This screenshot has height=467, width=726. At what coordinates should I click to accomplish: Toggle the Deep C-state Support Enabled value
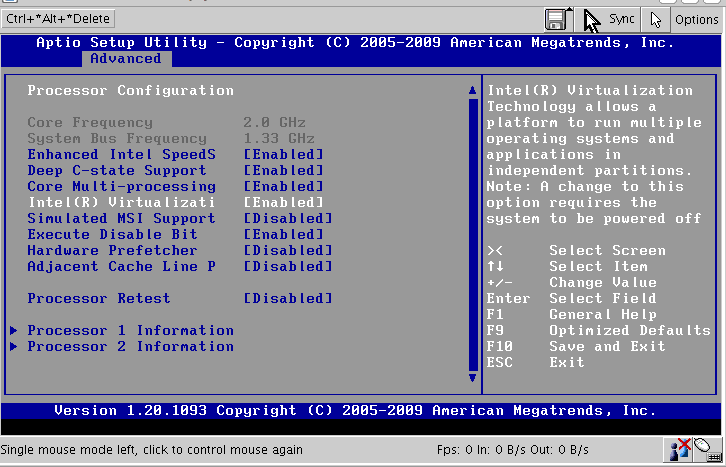coord(283,170)
